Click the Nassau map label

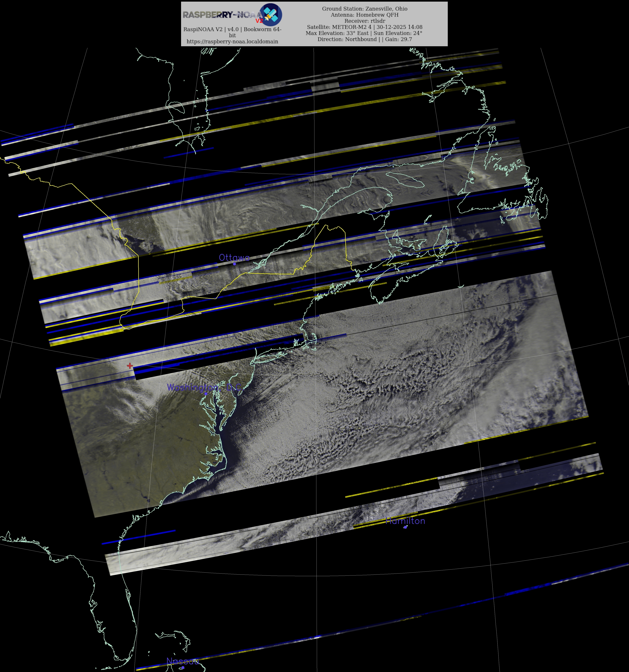click(x=183, y=661)
